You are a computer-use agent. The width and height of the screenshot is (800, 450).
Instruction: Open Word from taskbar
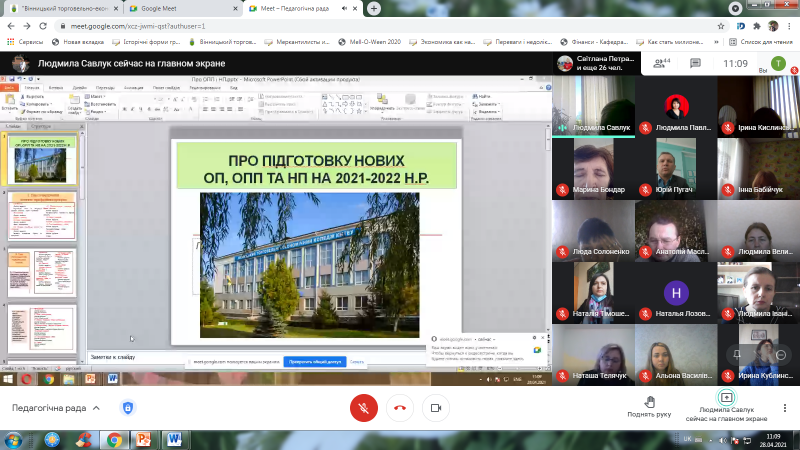click(x=173, y=440)
